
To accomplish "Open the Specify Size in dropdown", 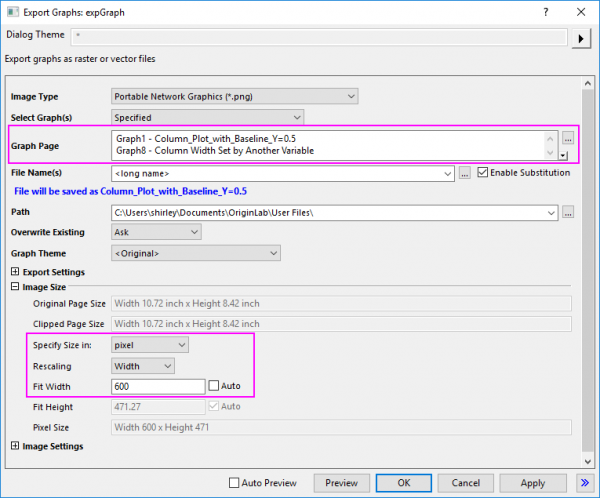I will click(x=149, y=344).
